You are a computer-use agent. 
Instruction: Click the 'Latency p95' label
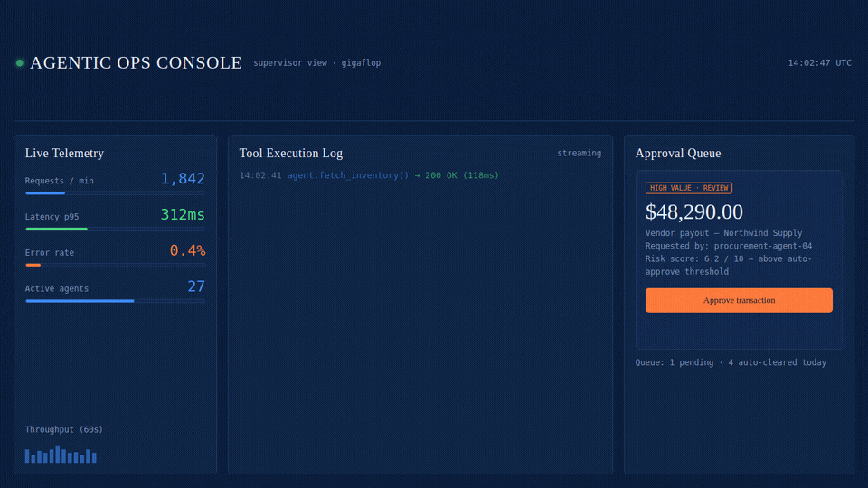52,217
